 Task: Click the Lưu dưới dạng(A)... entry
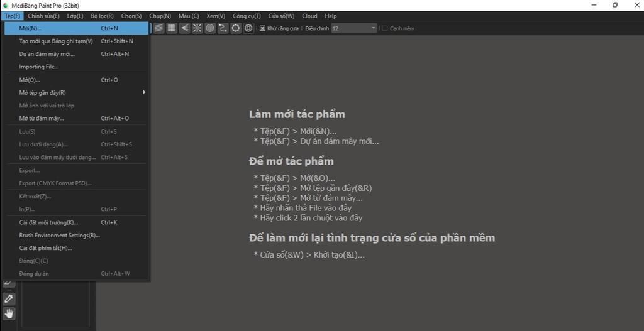76,144
